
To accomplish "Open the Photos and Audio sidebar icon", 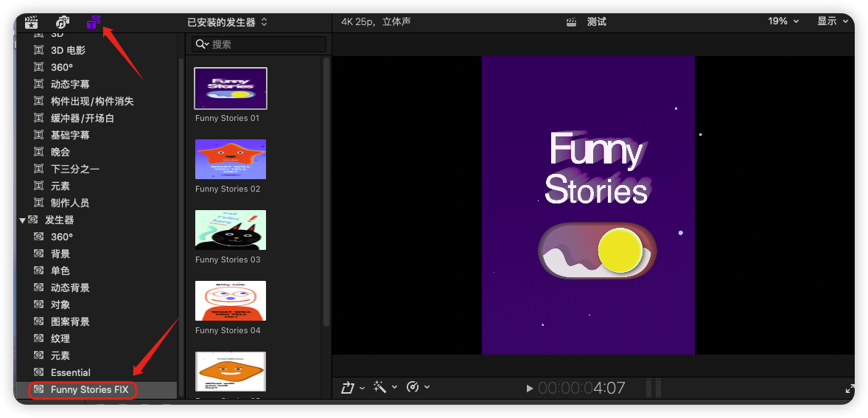I will coord(63,22).
